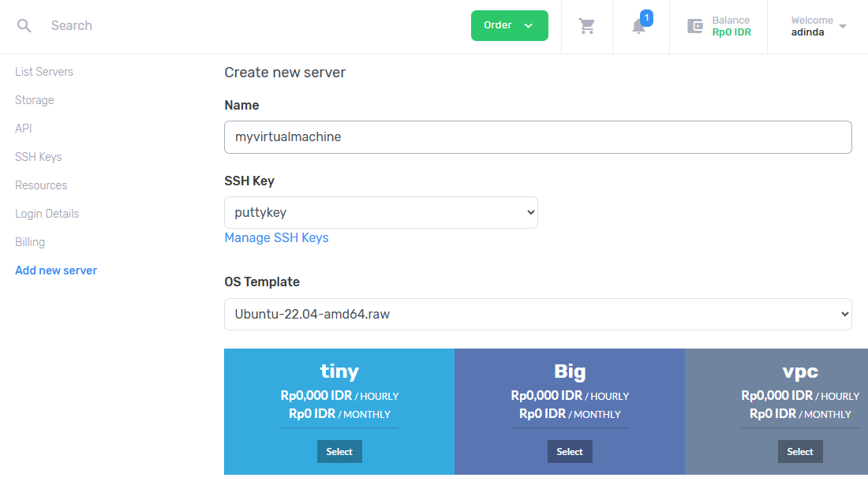The height and width of the screenshot is (485, 868).
Task: Click the Manage SSH Keys link
Action: pyautogui.click(x=276, y=238)
